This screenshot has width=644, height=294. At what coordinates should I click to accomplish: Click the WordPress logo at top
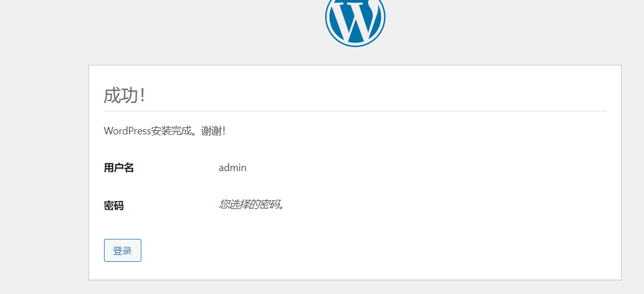[355, 22]
